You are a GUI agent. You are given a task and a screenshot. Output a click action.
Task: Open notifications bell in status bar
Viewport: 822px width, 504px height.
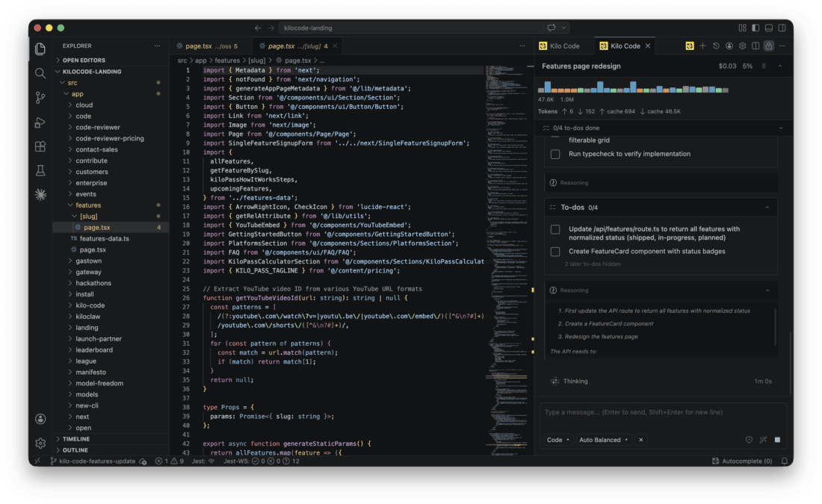784,461
